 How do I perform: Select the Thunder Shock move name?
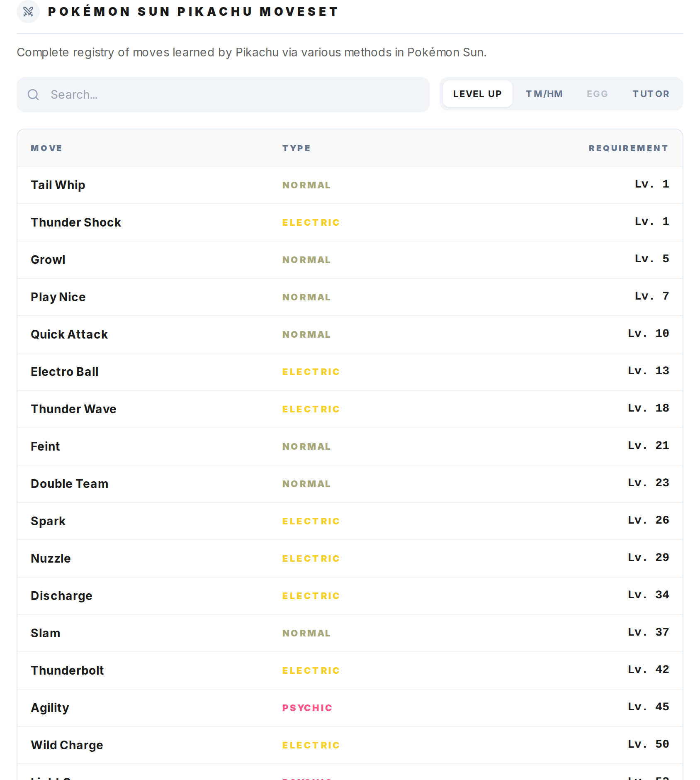point(76,222)
